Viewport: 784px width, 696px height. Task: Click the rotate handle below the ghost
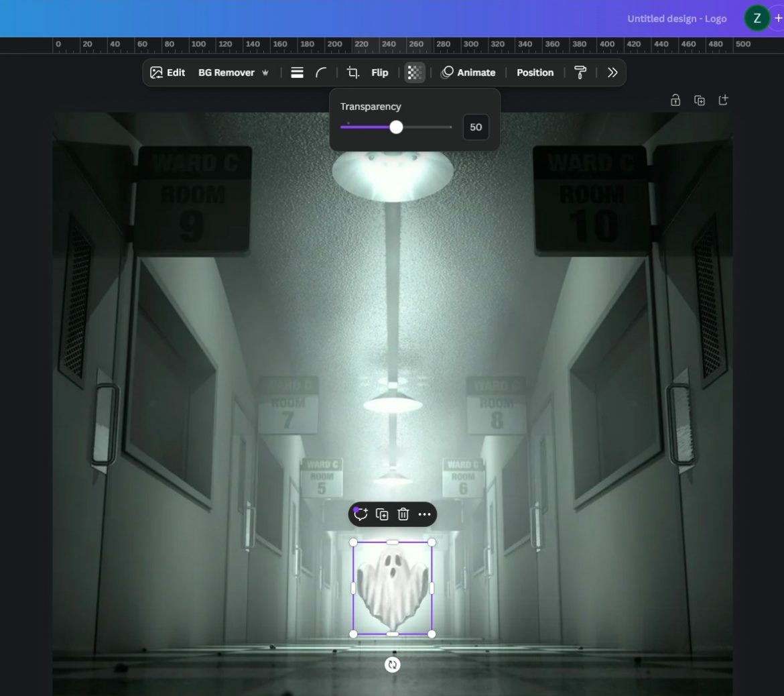(393, 664)
